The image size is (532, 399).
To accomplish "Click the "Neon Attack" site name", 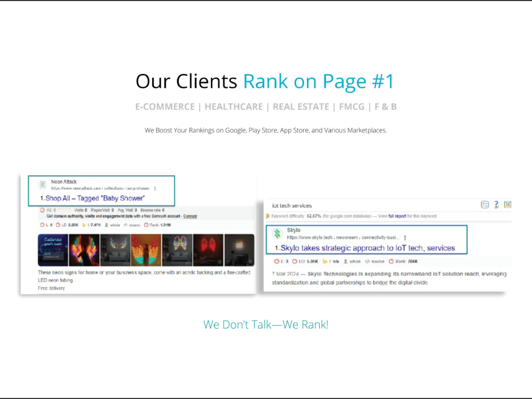I will [64, 182].
